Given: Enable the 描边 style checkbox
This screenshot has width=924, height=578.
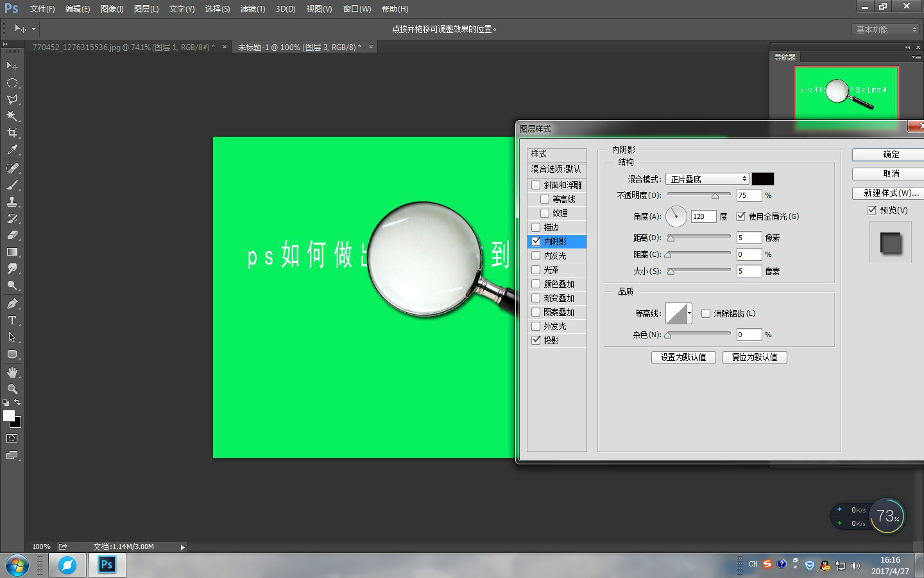Looking at the screenshot, I should [x=536, y=227].
